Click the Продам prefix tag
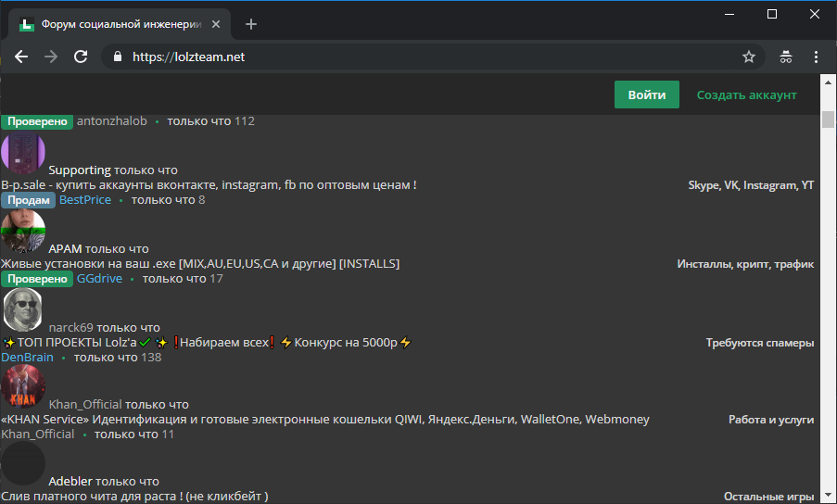837x504 pixels. 29,200
